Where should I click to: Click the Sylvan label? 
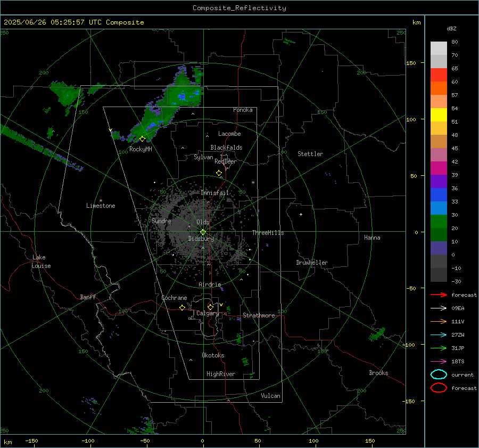click(x=203, y=157)
